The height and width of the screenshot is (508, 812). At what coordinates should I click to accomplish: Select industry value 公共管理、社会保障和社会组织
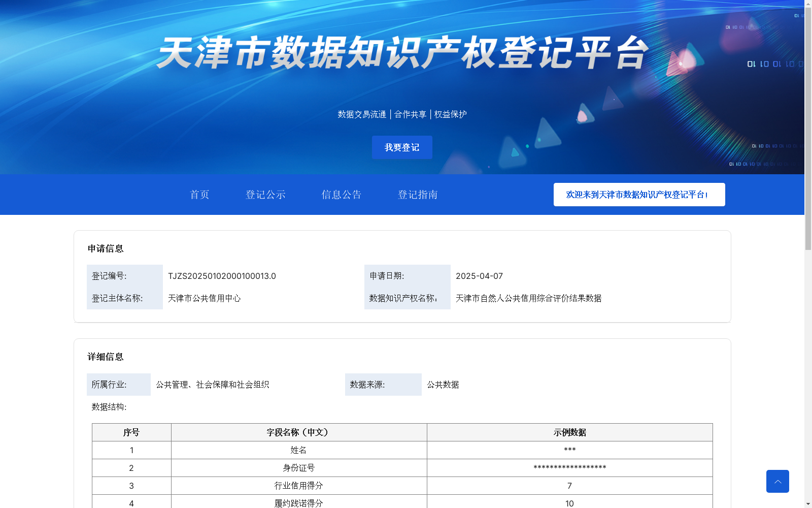[213, 385]
